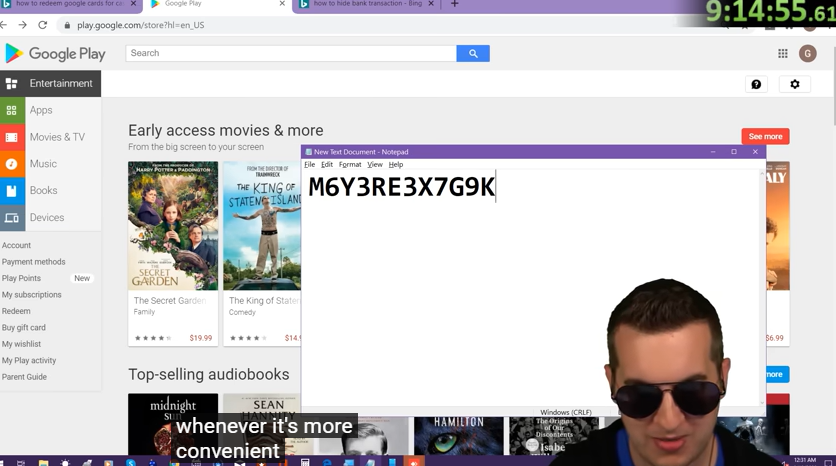Open the settings gear icon
Screen dimensions: 836x466
point(795,85)
